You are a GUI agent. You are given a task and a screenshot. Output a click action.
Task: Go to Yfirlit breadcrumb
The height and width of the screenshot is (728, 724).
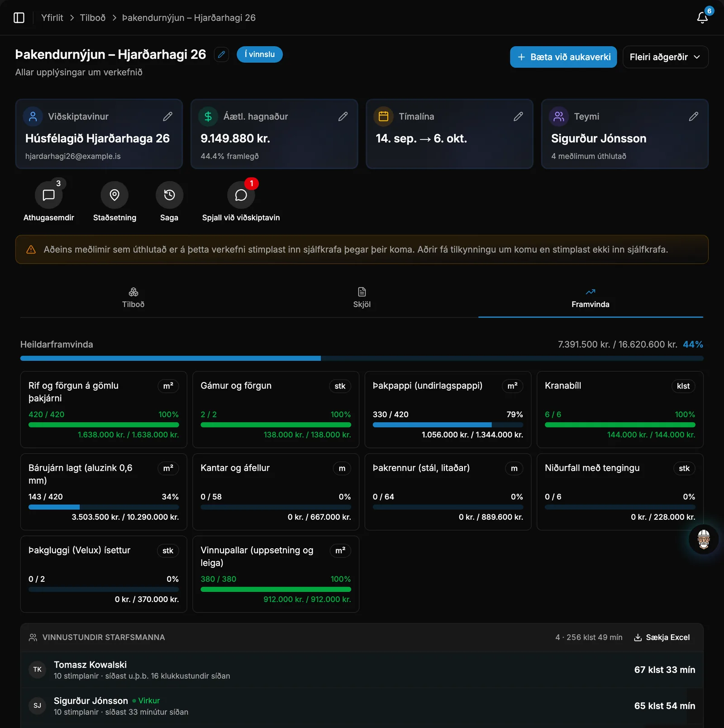pos(52,18)
